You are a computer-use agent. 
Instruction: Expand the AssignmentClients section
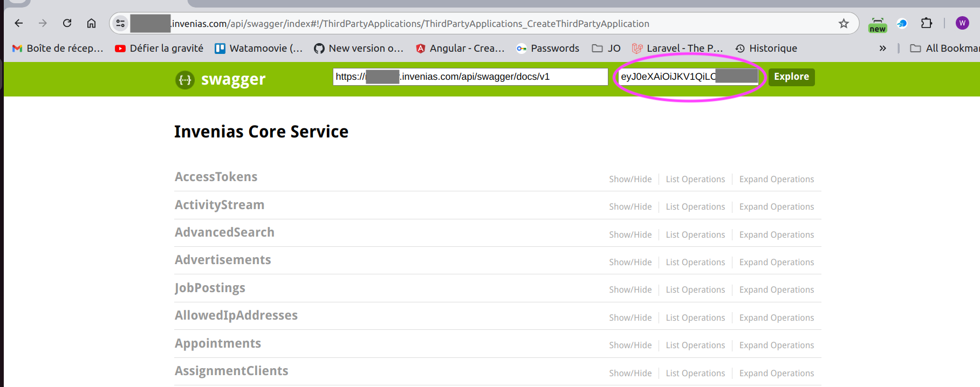pyautogui.click(x=231, y=371)
